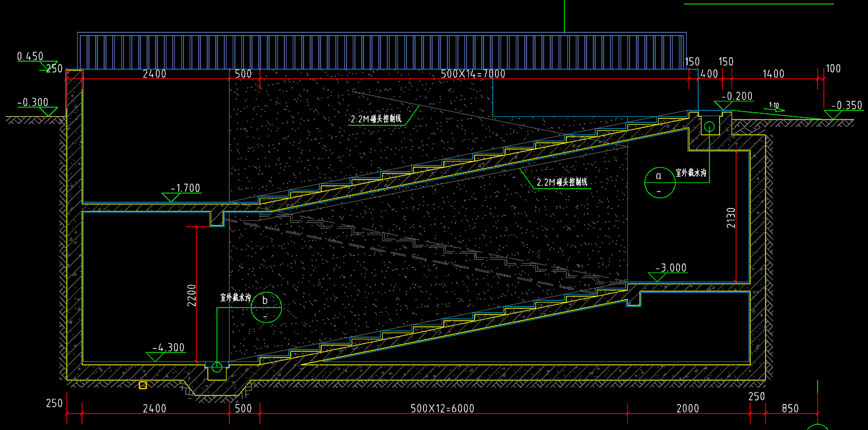Click the -0.200 elevation label
This screenshot has height=430, width=868.
coord(737,96)
